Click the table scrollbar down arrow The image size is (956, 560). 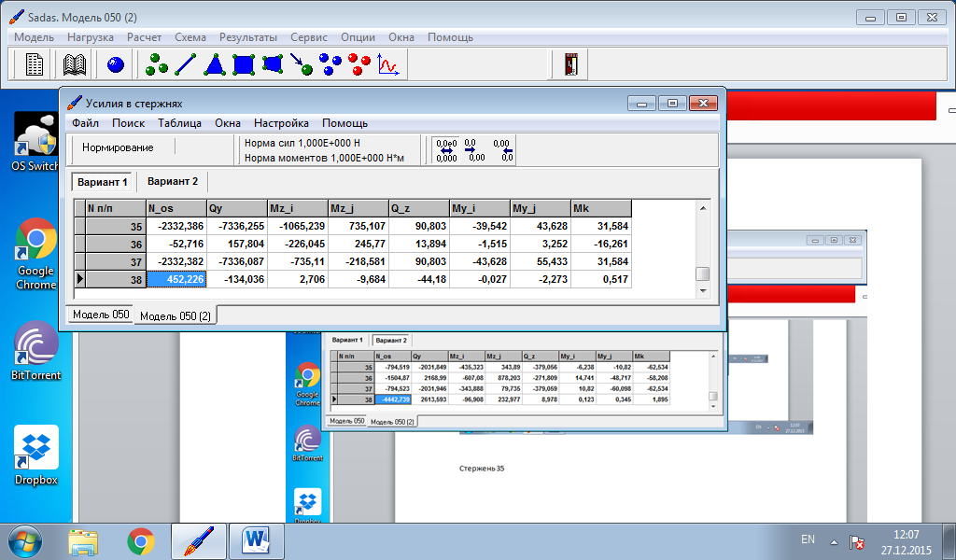703,290
